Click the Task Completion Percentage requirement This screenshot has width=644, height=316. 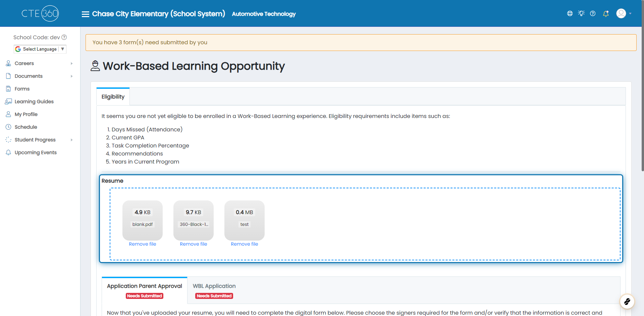pos(150,145)
